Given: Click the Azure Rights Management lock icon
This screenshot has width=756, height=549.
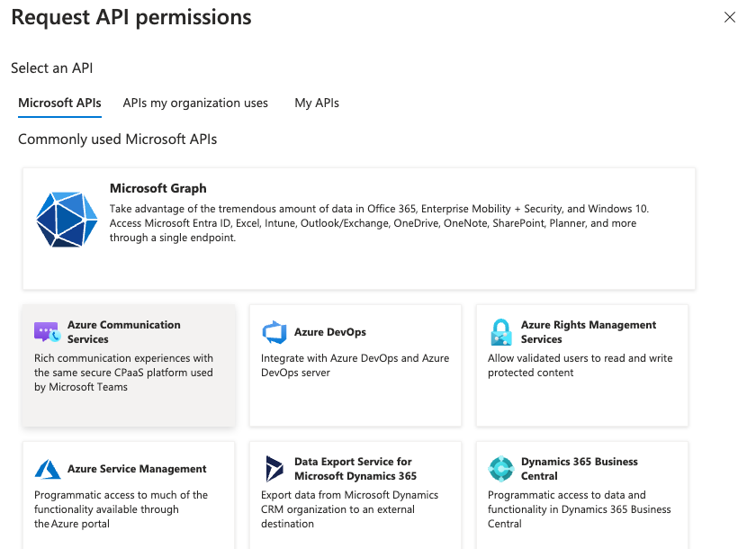Looking at the screenshot, I should pyautogui.click(x=501, y=332).
